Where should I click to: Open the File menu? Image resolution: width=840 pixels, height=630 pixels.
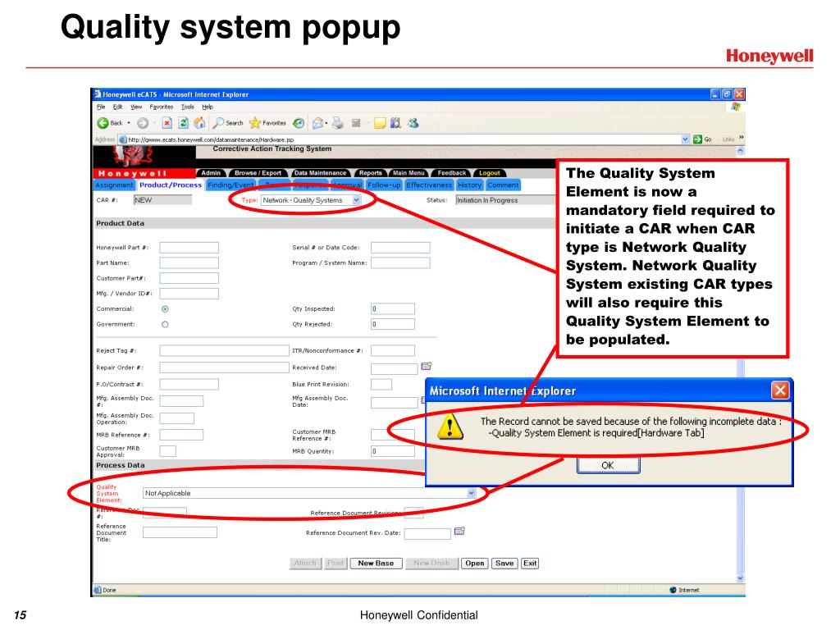click(x=101, y=107)
